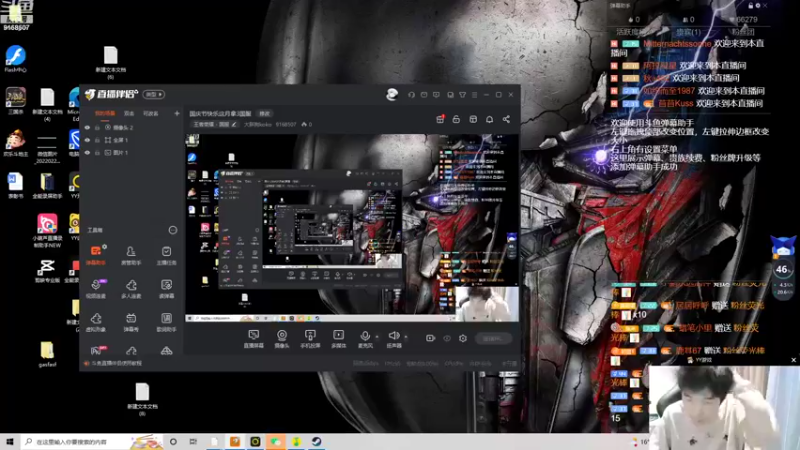Click 修改 button beside the stream title
The width and height of the screenshot is (800, 450).
click(x=265, y=114)
